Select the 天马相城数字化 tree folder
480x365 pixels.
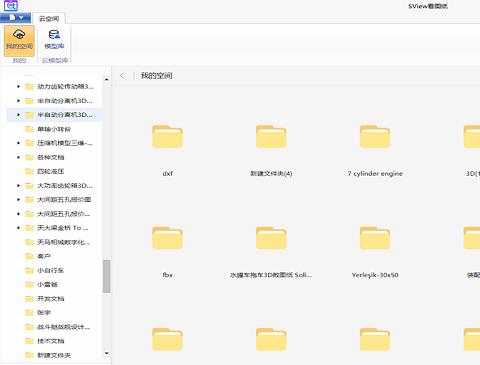tap(58, 242)
